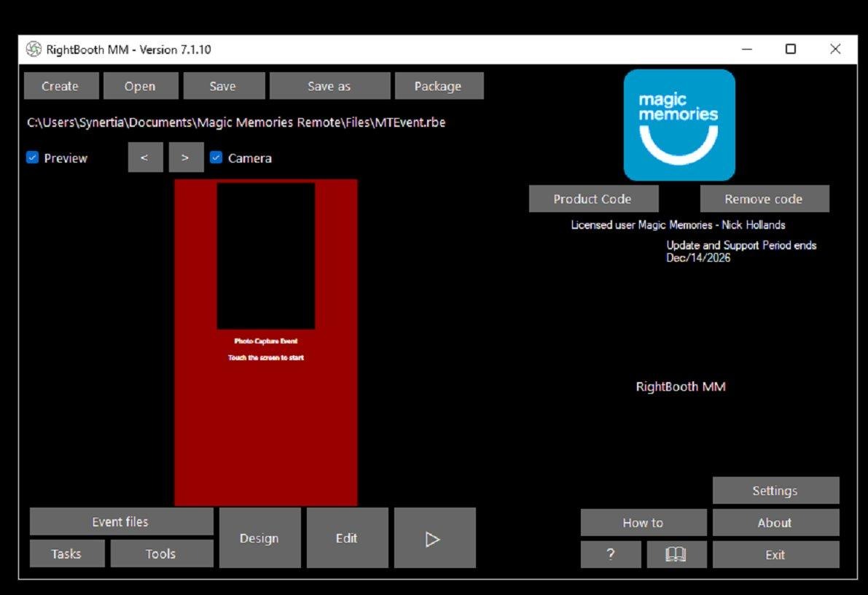Click the RightBooth shutter icon in title bar
Viewport: 868px width, 595px height.
34,50
